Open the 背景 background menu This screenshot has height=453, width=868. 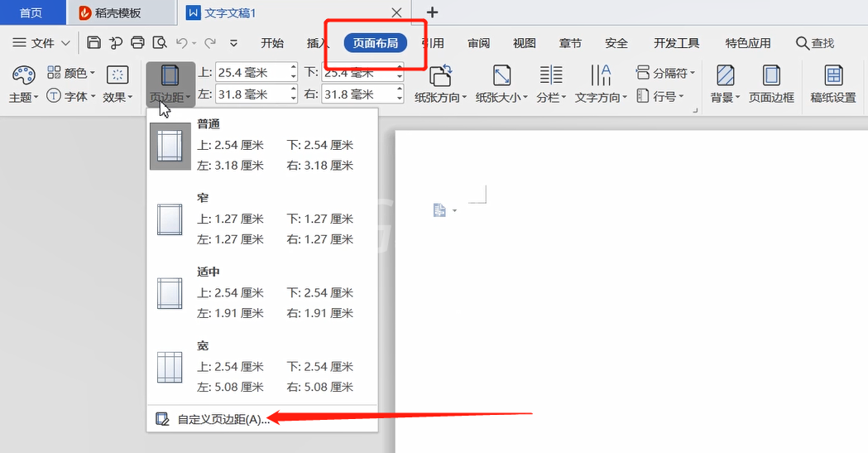725,84
